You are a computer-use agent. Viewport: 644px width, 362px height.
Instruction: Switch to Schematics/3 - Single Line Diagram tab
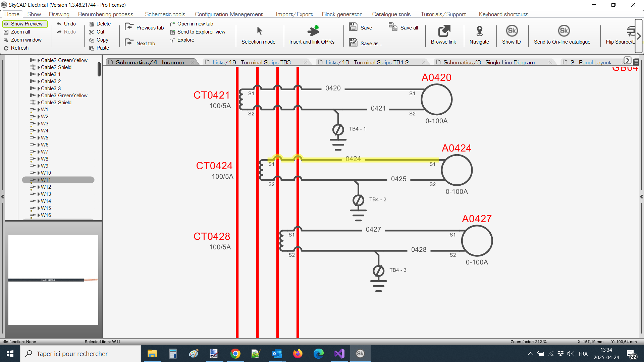coord(489,62)
